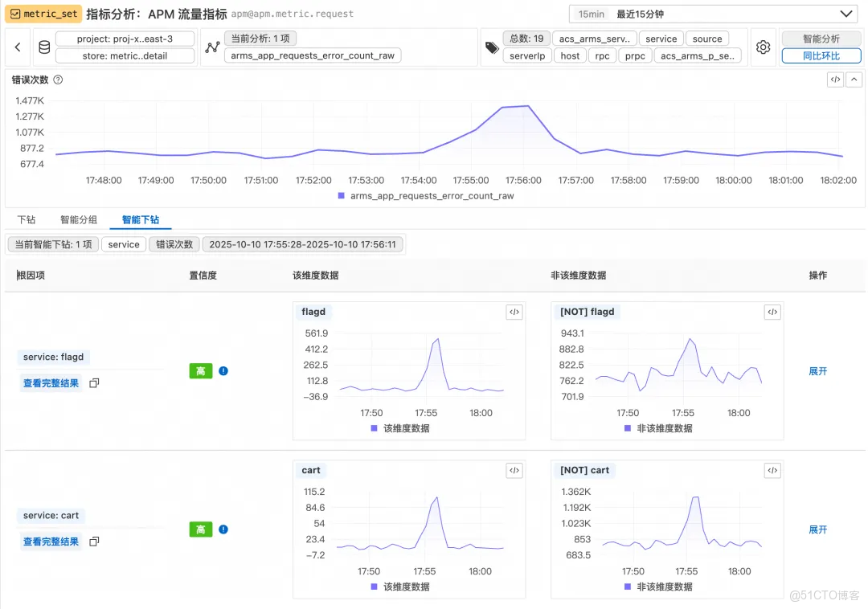Collapse the main chart panel with the chevron icon

coord(854,80)
